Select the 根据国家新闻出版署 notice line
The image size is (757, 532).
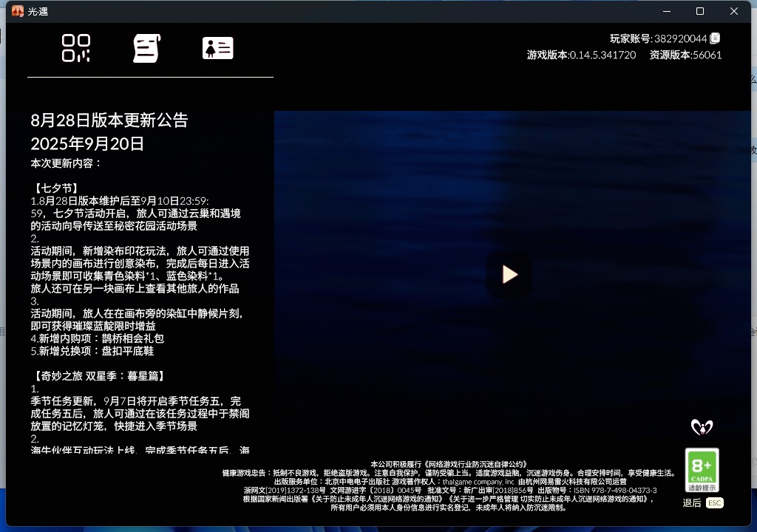(449, 499)
